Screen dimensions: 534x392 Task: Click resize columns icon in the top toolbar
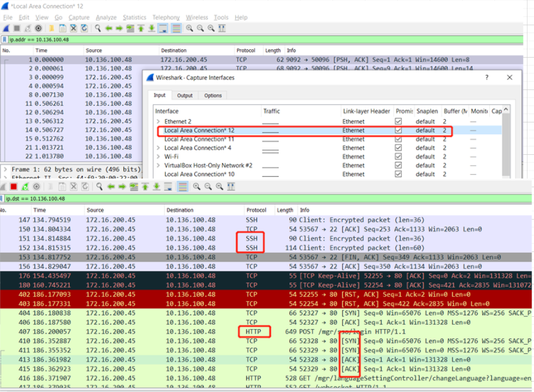(222, 29)
